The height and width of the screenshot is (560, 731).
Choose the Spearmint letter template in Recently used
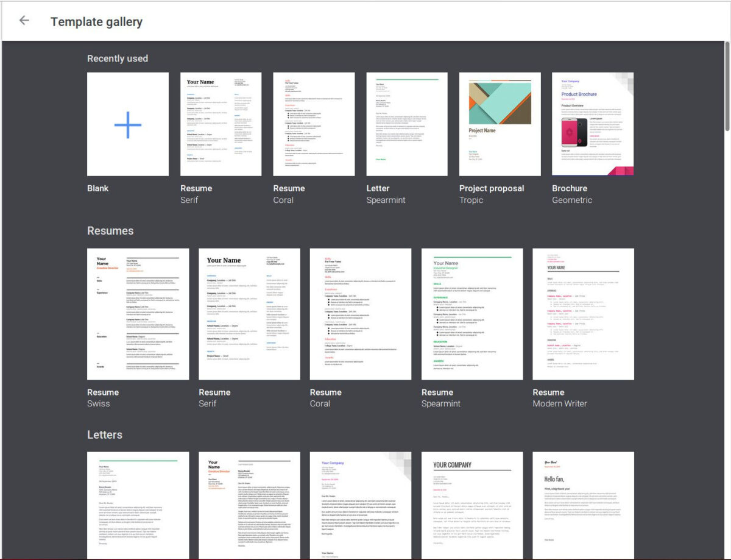coord(406,124)
